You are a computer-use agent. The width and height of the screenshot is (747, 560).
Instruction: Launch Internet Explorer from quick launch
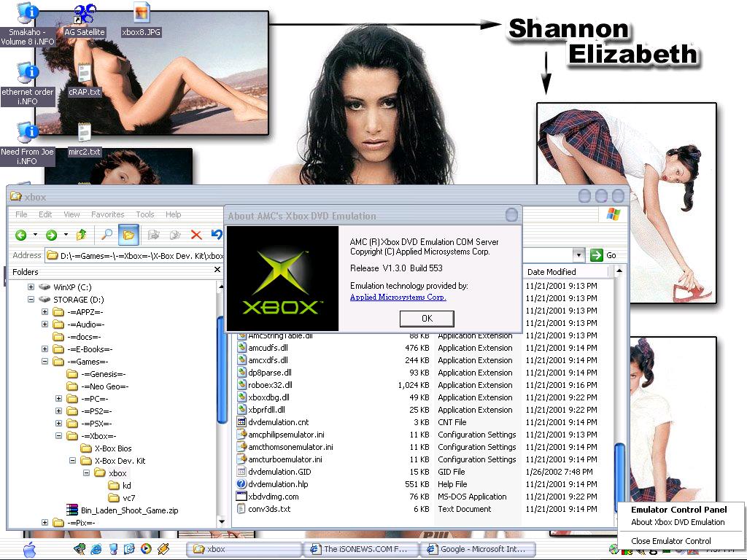click(x=96, y=549)
